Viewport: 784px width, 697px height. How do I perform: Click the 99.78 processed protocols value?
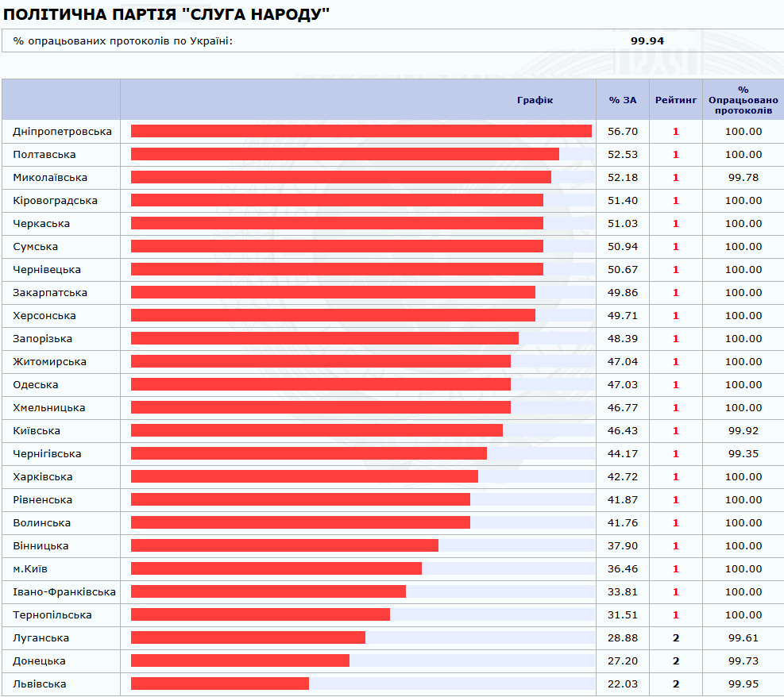click(x=743, y=177)
